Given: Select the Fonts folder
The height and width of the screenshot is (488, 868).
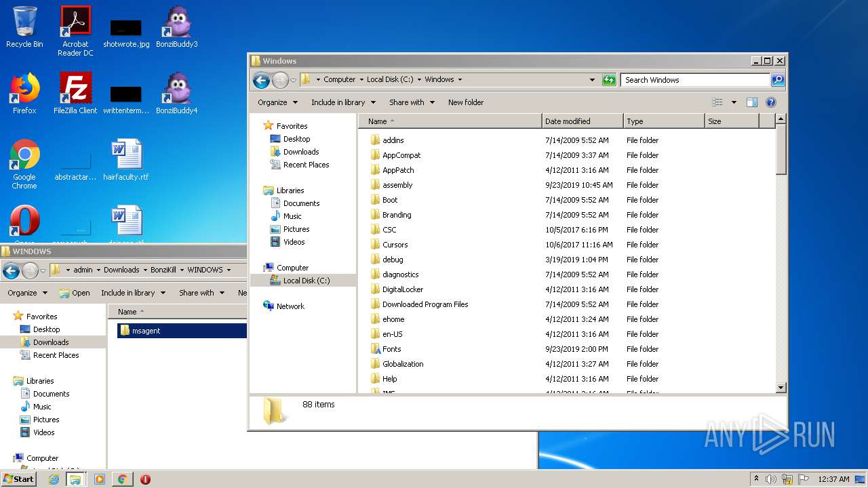Looking at the screenshot, I should 391,349.
